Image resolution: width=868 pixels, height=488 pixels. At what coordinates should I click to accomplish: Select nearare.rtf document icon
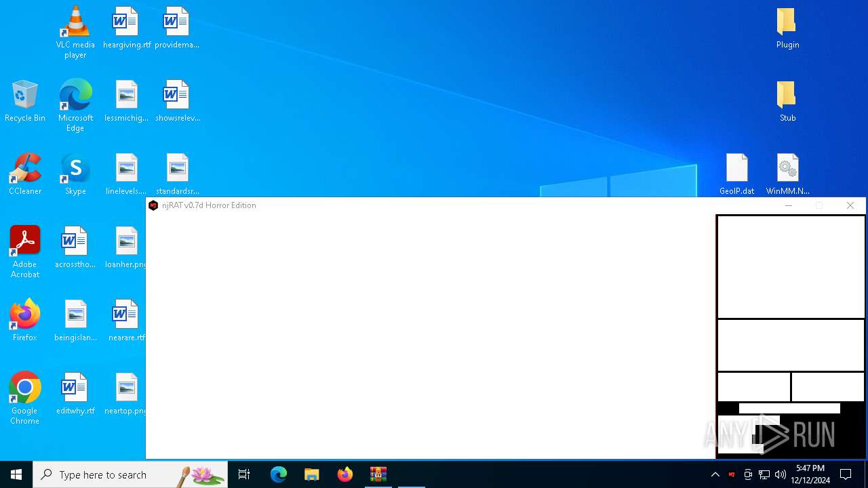point(126,321)
